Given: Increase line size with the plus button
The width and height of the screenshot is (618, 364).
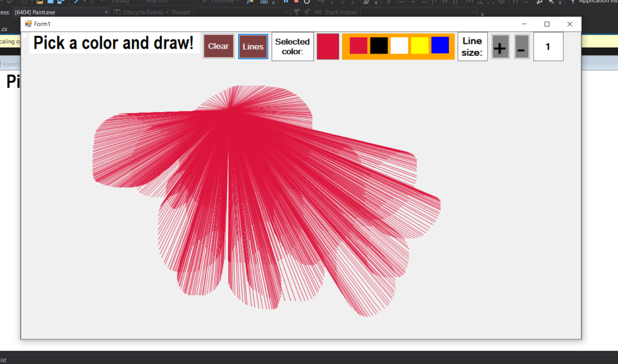Looking at the screenshot, I should 500,47.
